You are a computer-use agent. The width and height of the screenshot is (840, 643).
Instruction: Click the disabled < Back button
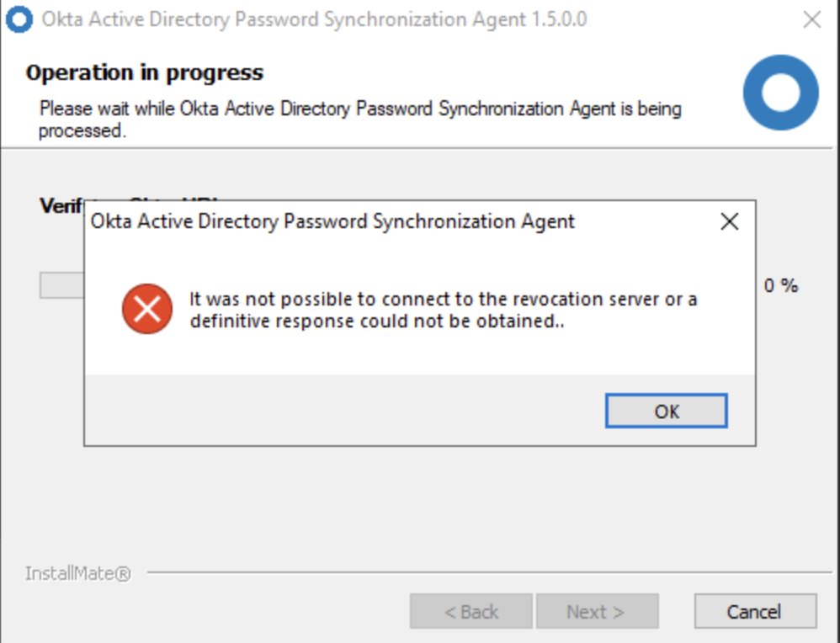tap(471, 612)
